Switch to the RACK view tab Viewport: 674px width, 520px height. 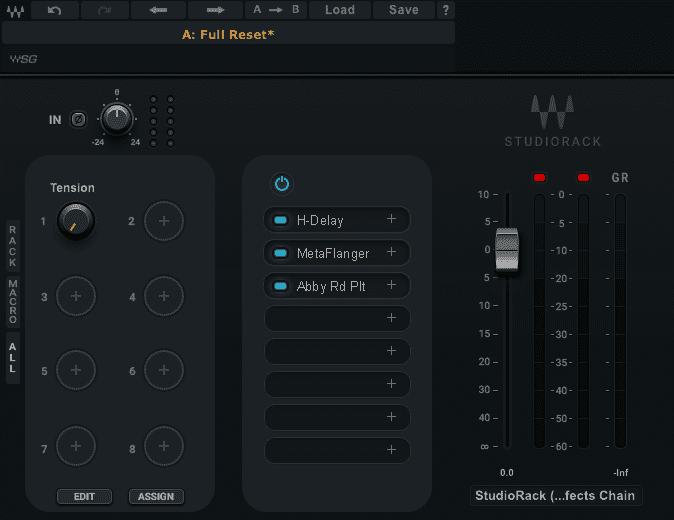coord(13,246)
